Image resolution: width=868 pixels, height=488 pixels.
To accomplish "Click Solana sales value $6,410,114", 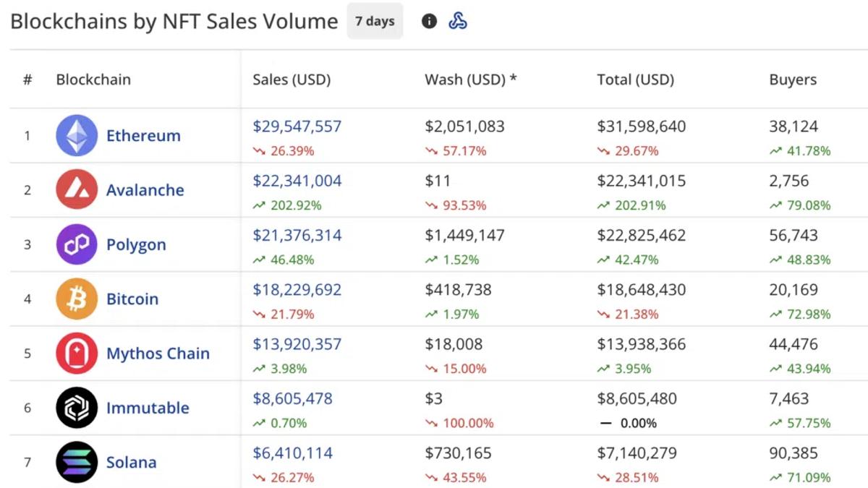I will pos(293,453).
